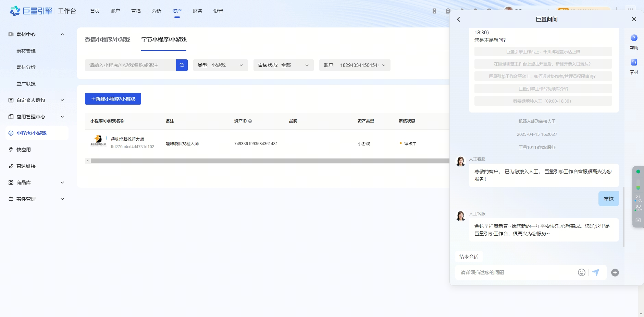Open 素材管理 in sidebar
The image size is (644, 317).
pyautogui.click(x=26, y=51)
